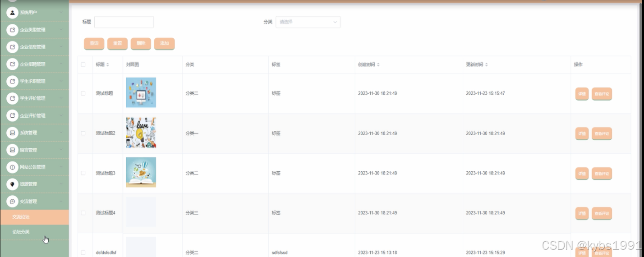Check the row checkbox for 测试标题2
The width and height of the screenshot is (644, 257).
83,133
